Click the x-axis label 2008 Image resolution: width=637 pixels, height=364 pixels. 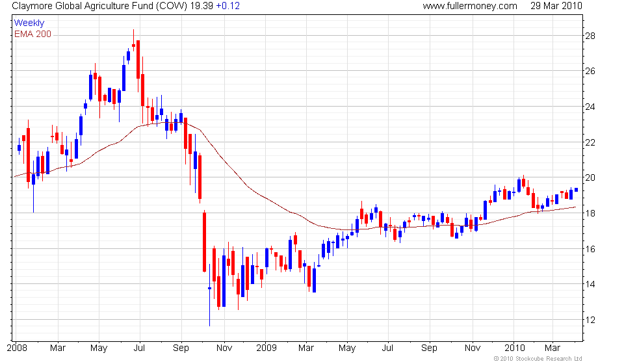pyautogui.click(x=17, y=348)
